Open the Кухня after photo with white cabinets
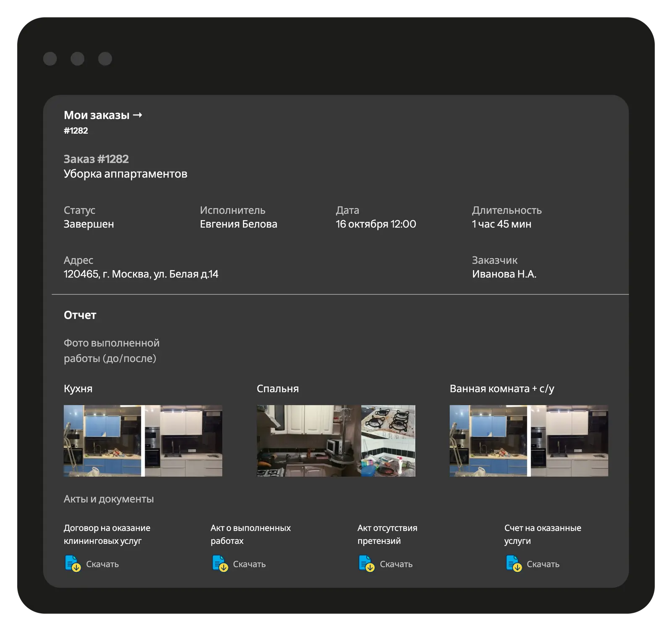The image size is (672, 631). tap(184, 441)
